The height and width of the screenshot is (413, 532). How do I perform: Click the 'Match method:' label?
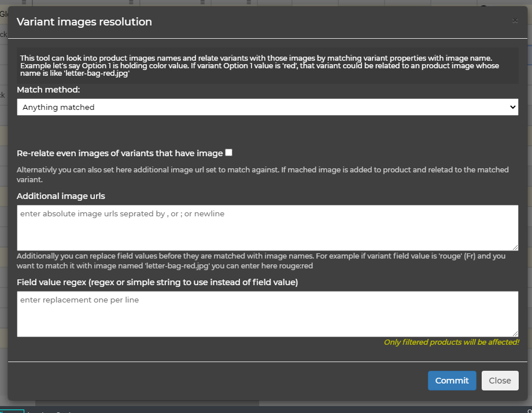tap(49, 90)
